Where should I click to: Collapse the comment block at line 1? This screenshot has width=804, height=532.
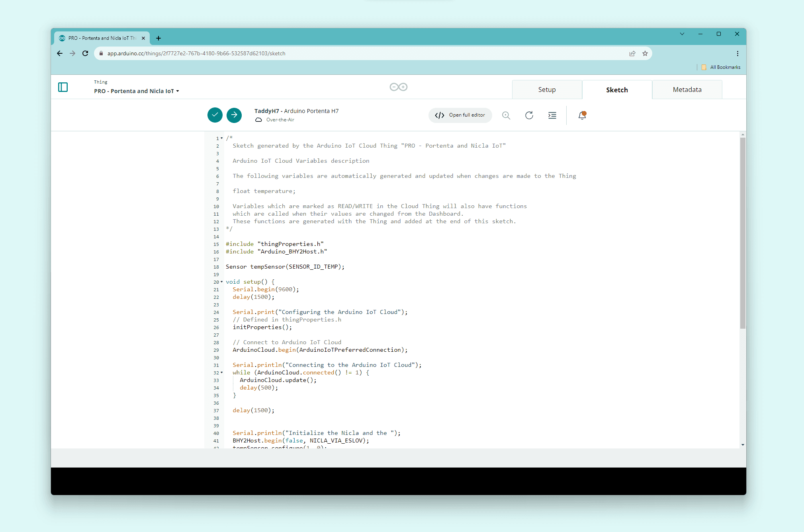click(x=222, y=138)
